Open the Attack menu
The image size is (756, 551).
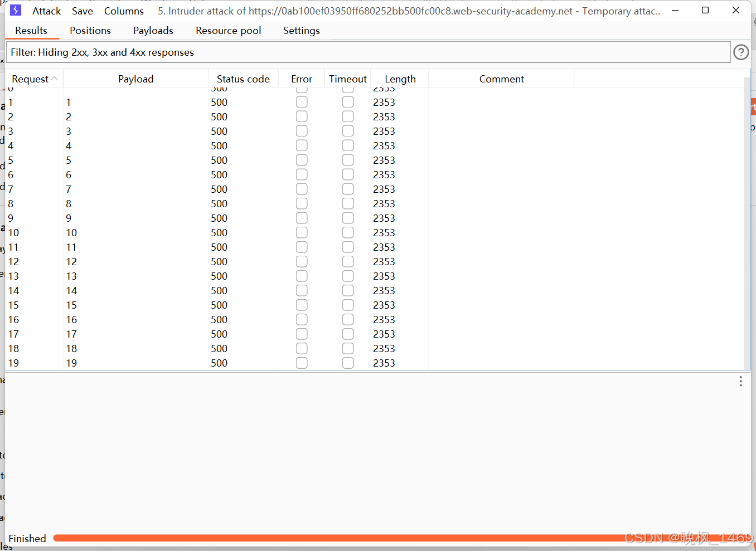[46, 10]
